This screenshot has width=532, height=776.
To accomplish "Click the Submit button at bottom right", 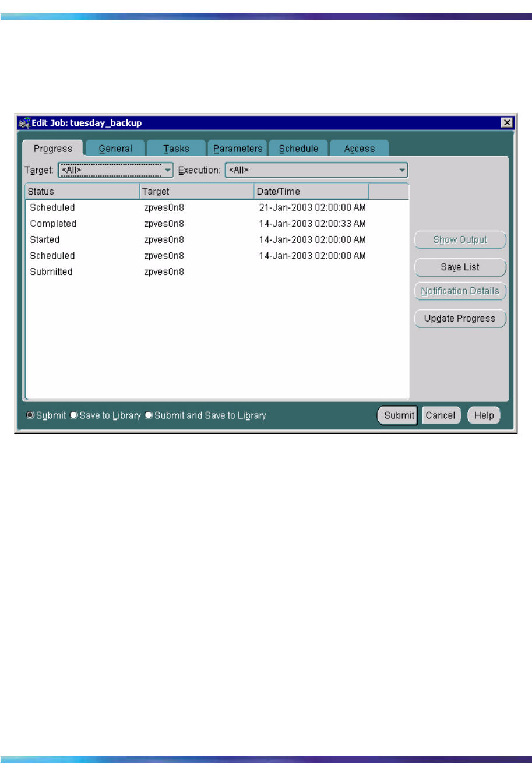I will coord(399,415).
